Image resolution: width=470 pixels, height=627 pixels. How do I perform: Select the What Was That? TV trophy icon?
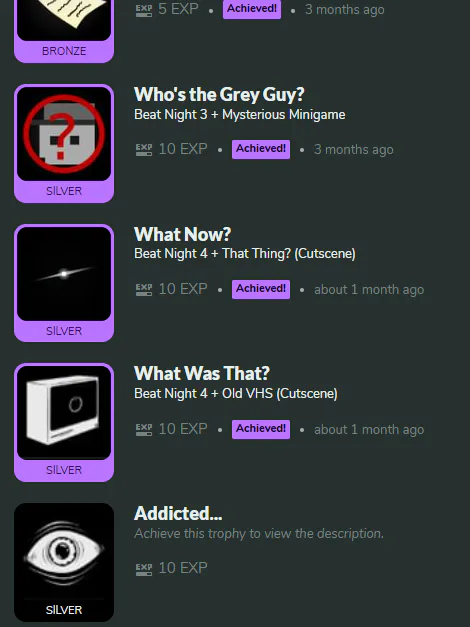(x=64, y=413)
